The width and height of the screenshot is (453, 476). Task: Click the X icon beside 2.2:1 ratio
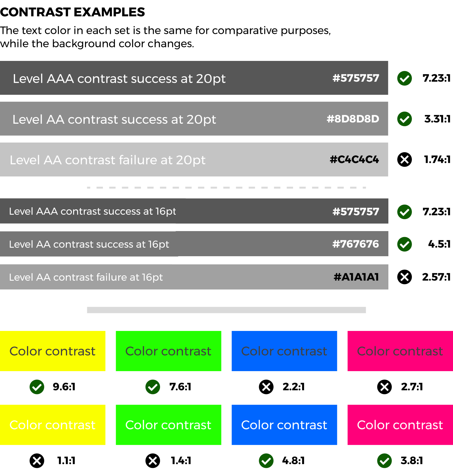[x=266, y=387]
